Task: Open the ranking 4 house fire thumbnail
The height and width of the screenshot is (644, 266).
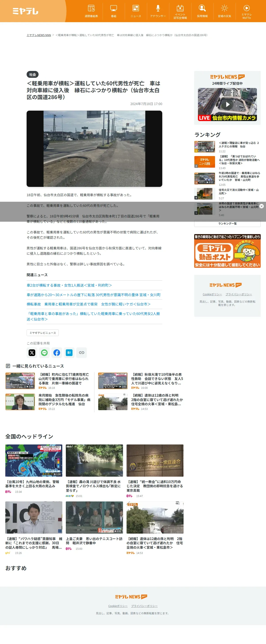Action: click(x=205, y=194)
